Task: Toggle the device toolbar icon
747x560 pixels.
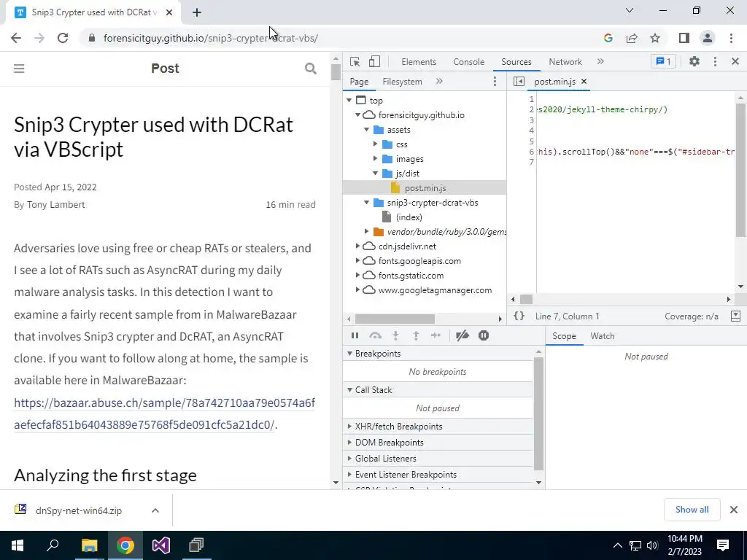Action: pos(374,61)
